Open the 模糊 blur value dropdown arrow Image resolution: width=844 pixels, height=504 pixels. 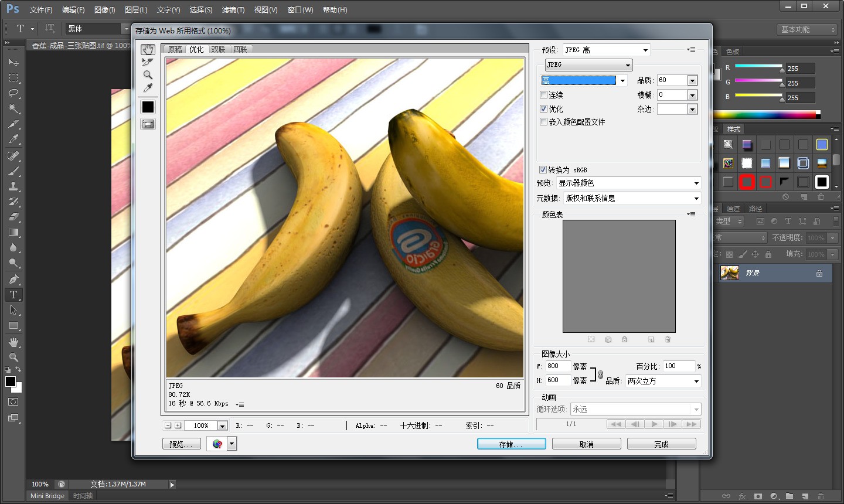[x=692, y=95]
